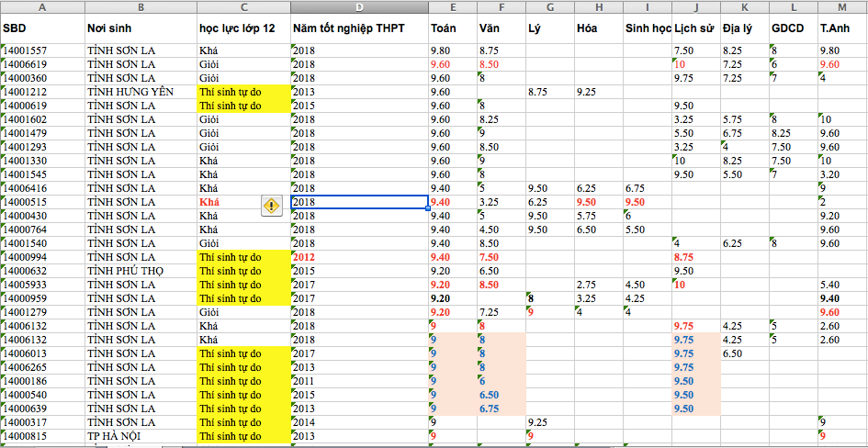Click the cell with SBD 14001557

[x=42, y=50]
